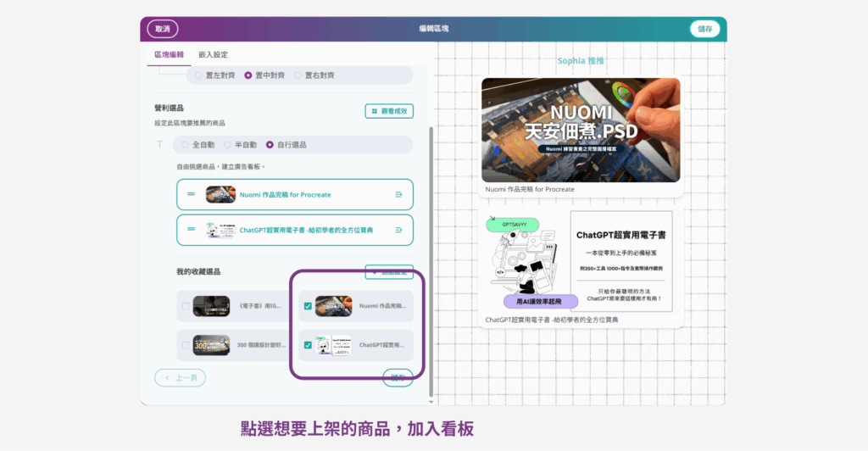Screen dimensions: 868x451
Task: Choose the 自行選品 selection mode
Action: (270, 145)
